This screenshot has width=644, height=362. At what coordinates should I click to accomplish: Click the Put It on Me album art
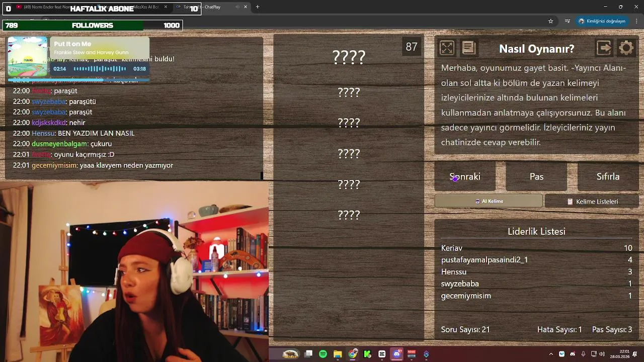pyautogui.click(x=28, y=56)
